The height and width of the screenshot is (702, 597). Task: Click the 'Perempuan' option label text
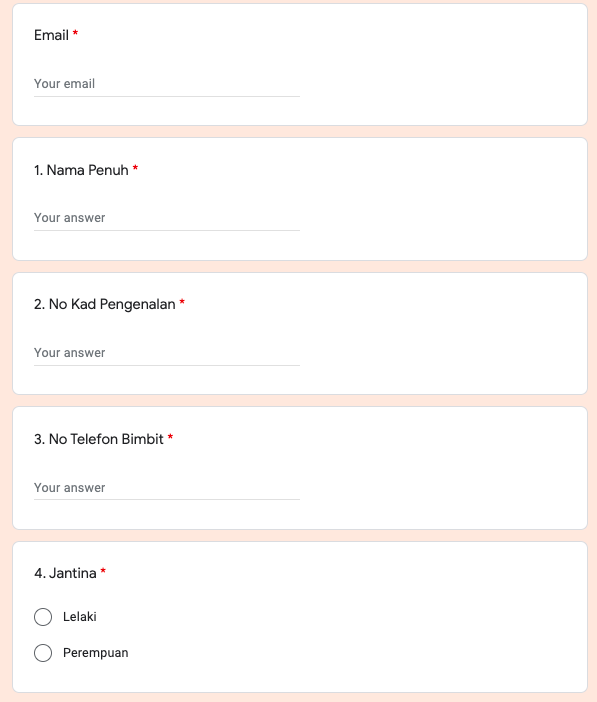pyautogui.click(x=95, y=653)
